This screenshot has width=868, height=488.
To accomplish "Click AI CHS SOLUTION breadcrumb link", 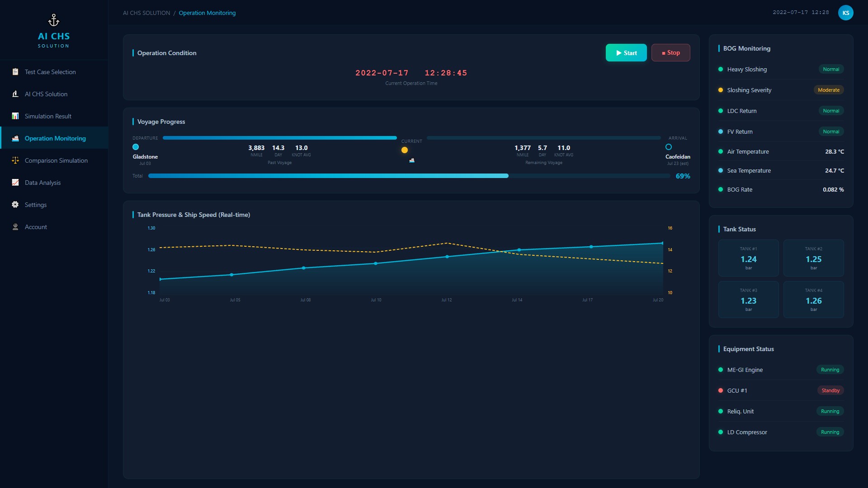I will [146, 13].
